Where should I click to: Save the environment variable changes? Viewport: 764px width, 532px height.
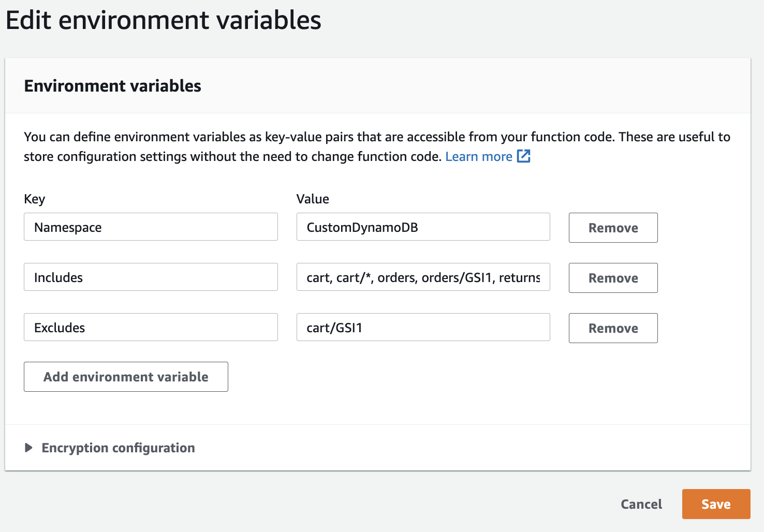716,504
